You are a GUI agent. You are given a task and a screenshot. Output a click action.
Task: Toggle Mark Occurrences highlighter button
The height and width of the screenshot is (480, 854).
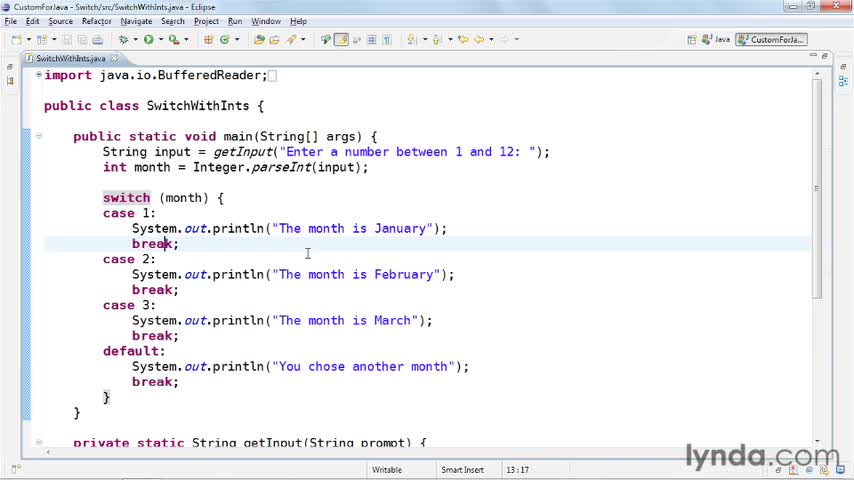coord(341,40)
